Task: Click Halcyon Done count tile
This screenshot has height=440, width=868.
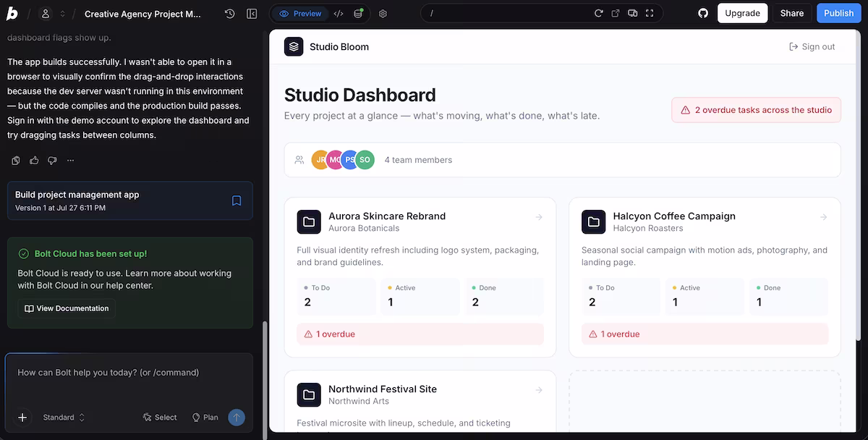Action: [788, 297]
